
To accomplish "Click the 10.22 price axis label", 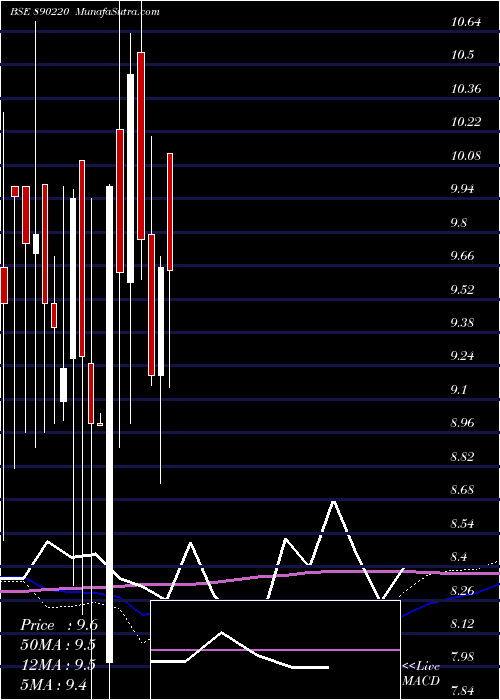I will tap(466, 122).
